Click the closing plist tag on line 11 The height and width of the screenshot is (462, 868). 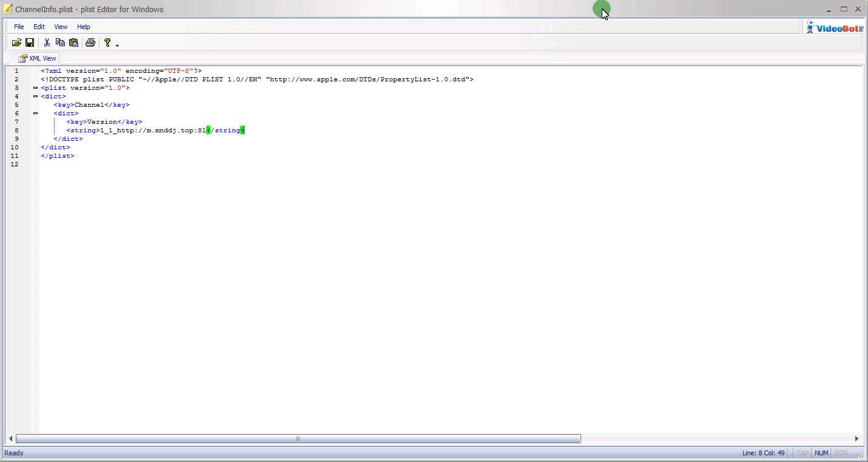(x=58, y=156)
